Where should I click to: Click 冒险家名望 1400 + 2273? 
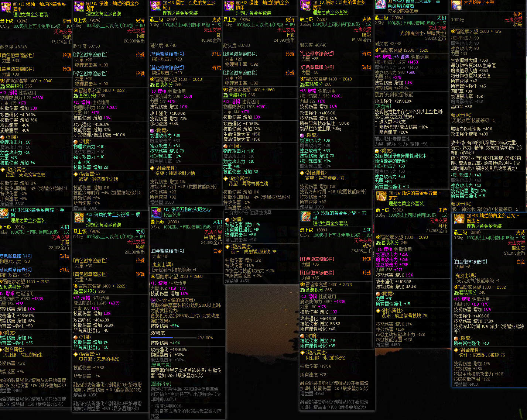pyautogui.click(x=326, y=285)
